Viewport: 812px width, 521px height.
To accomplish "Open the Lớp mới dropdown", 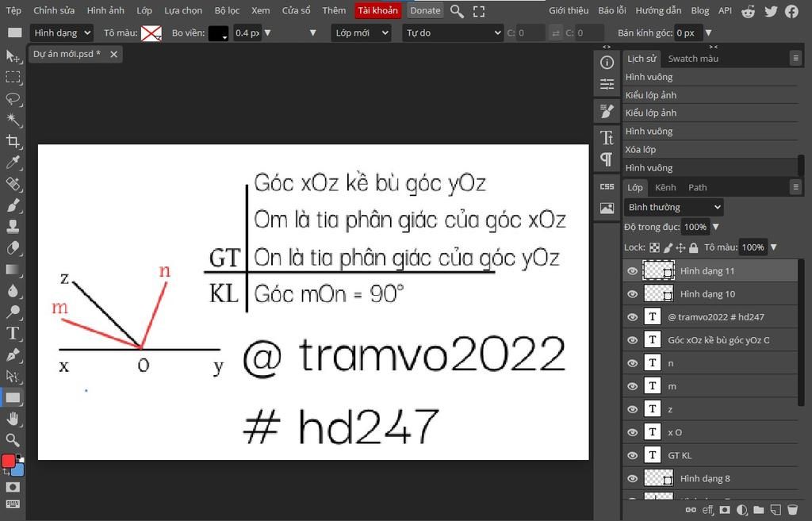I will (361, 33).
